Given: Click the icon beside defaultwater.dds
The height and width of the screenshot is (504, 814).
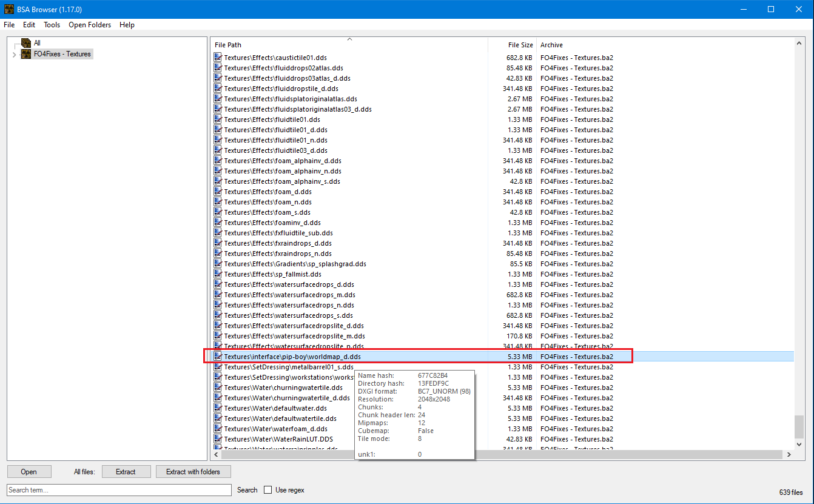Looking at the screenshot, I should point(218,408).
